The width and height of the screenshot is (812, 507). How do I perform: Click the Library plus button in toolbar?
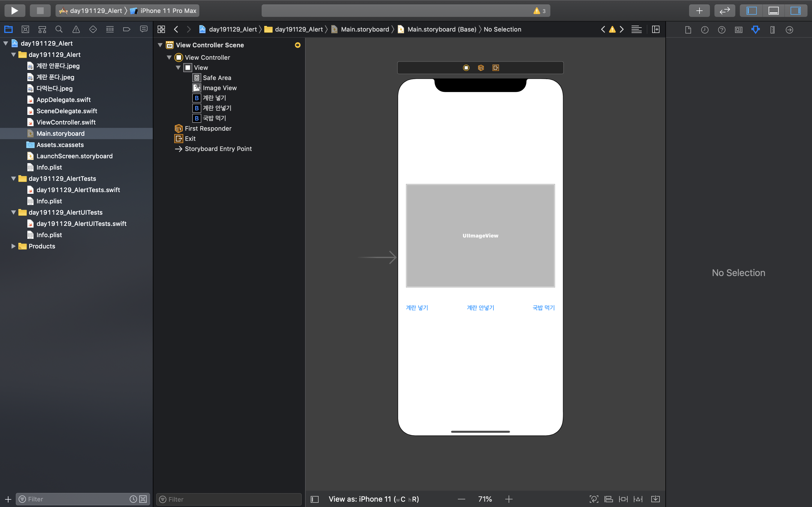point(699,11)
